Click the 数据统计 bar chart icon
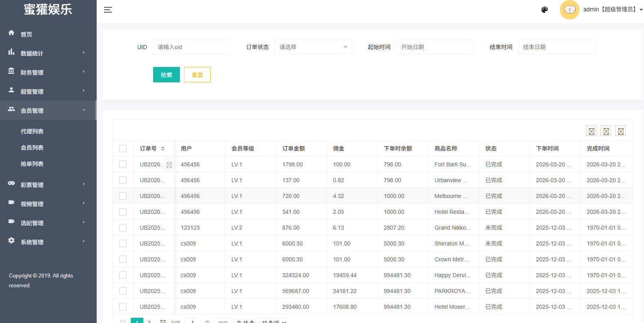The image size is (644, 323). [11, 52]
